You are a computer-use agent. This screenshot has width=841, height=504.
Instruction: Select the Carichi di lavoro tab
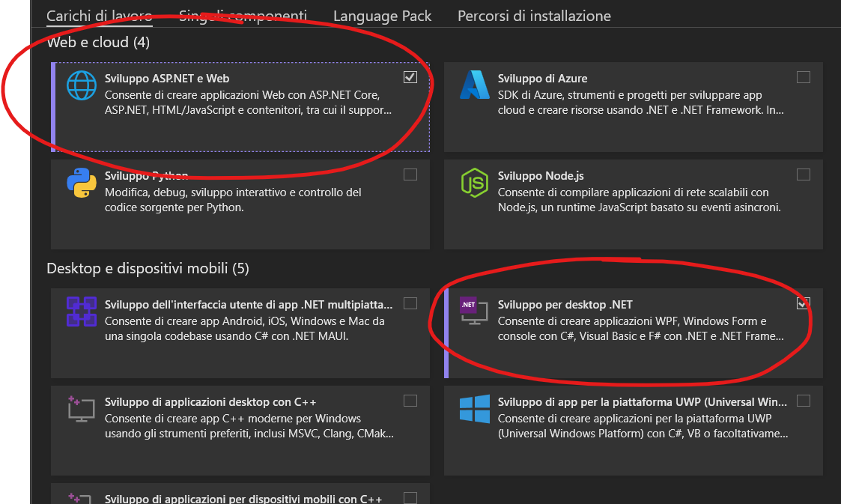click(x=100, y=16)
